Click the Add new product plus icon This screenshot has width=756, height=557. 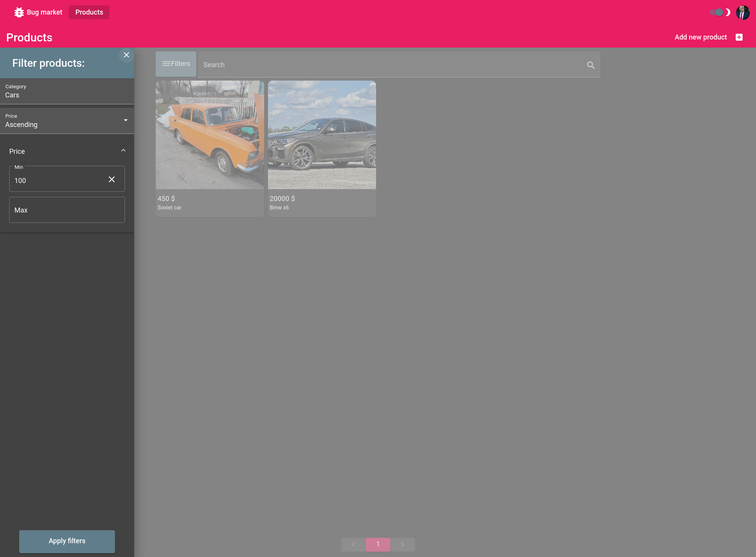point(739,37)
